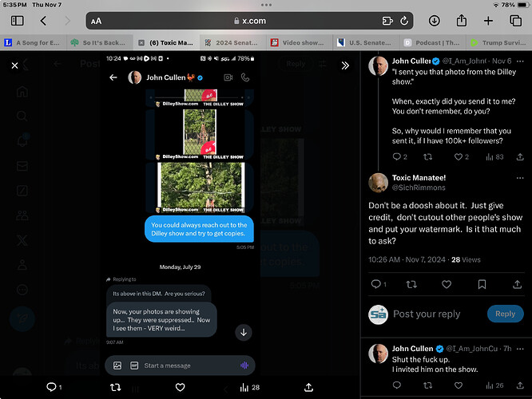Open the Safari share sheet

coord(461,21)
